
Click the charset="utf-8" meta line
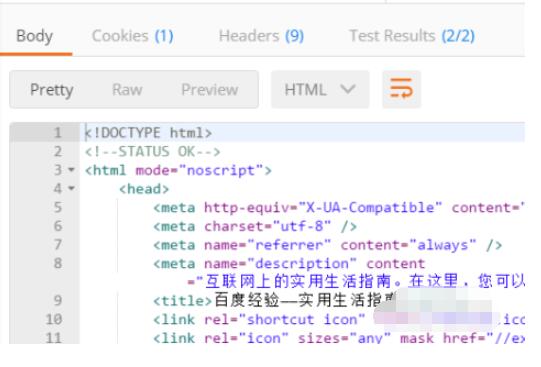(255, 226)
